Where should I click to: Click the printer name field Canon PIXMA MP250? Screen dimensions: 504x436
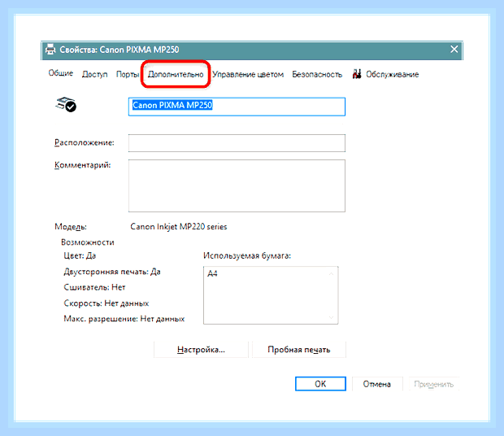tap(237, 107)
